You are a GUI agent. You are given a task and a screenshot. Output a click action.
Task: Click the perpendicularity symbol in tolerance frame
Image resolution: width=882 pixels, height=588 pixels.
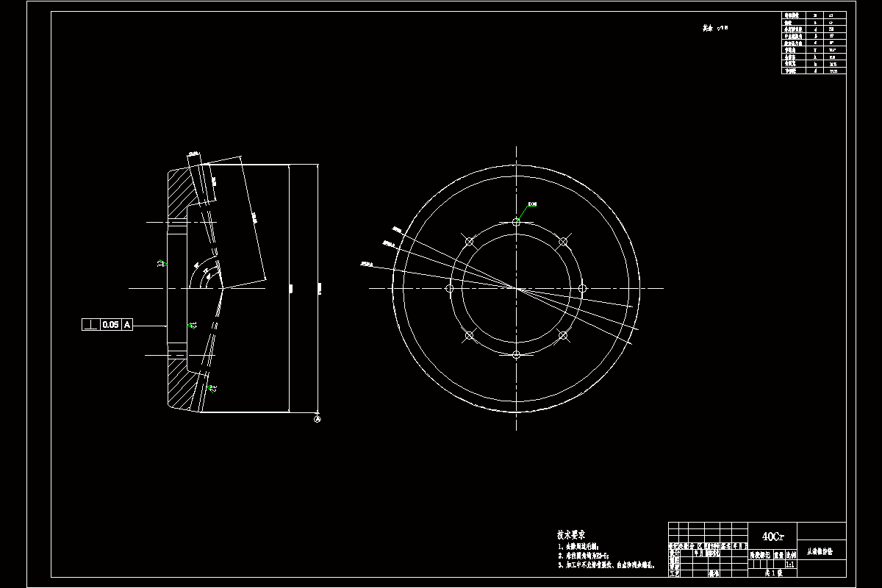point(90,324)
